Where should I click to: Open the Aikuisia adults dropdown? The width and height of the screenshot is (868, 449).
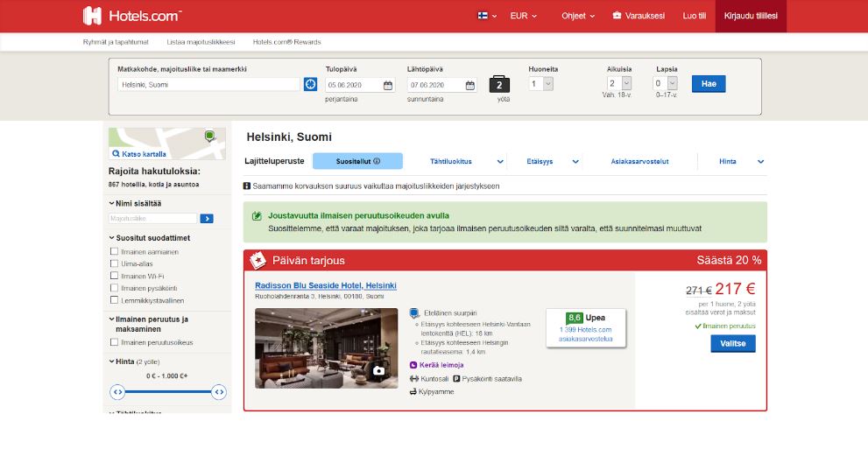[619, 83]
